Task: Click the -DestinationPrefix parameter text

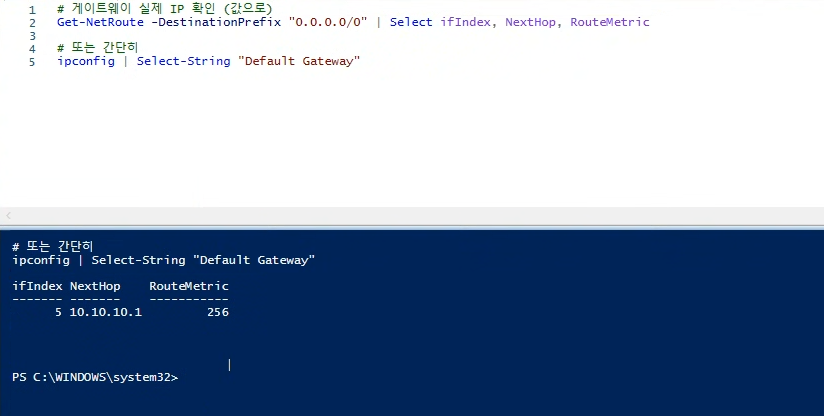Action: [216, 22]
